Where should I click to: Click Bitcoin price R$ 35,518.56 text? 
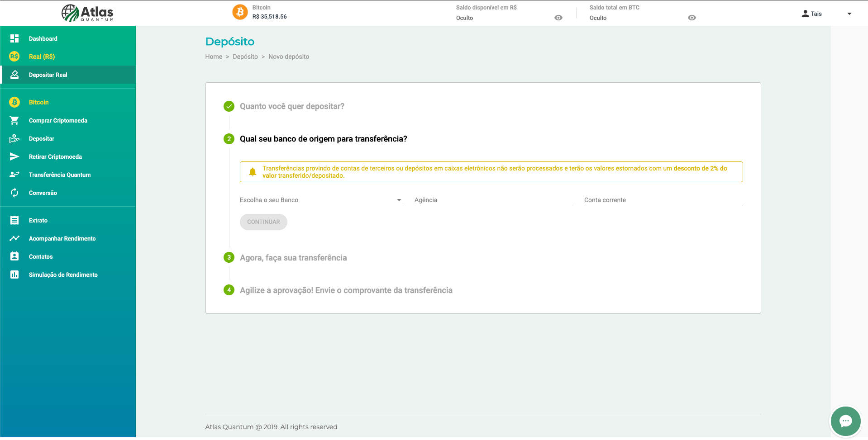(x=270, y=17)
